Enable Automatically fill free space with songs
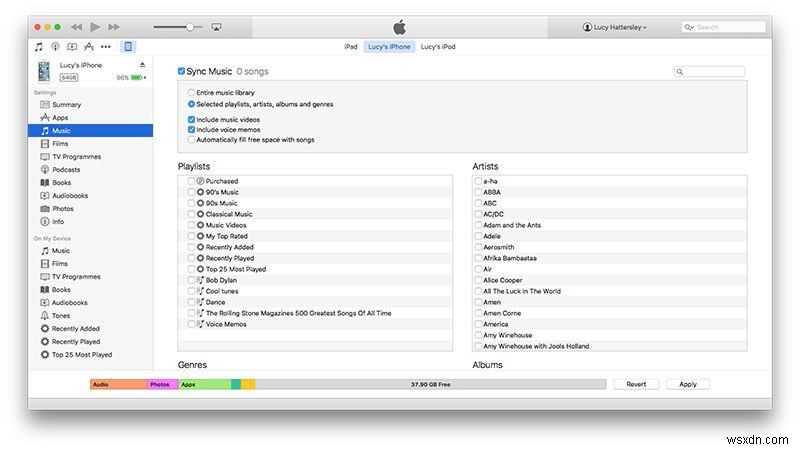Viewport: 800px width, 450px height. 191,140
